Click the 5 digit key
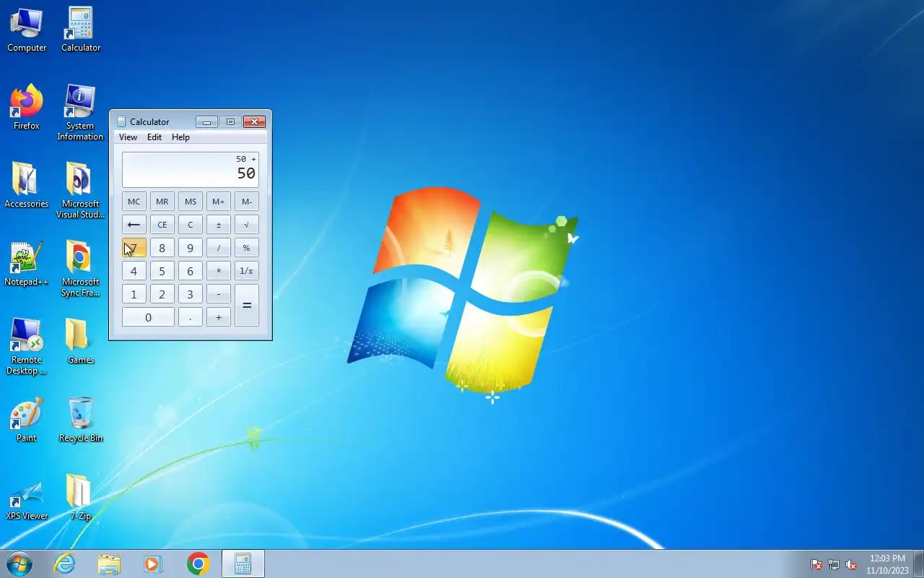The image size is (924, 578). coord(162,271)
